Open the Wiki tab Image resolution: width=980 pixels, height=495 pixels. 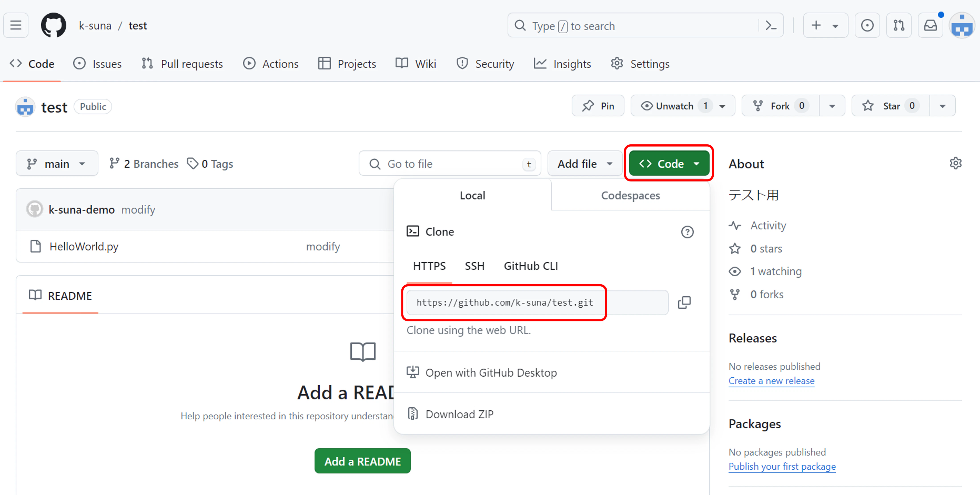416,63
